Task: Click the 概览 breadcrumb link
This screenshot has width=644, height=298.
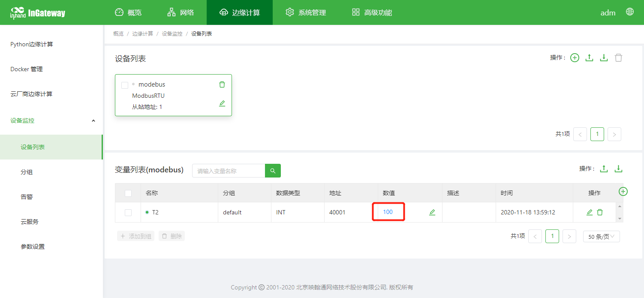Action: coord(118,34)
